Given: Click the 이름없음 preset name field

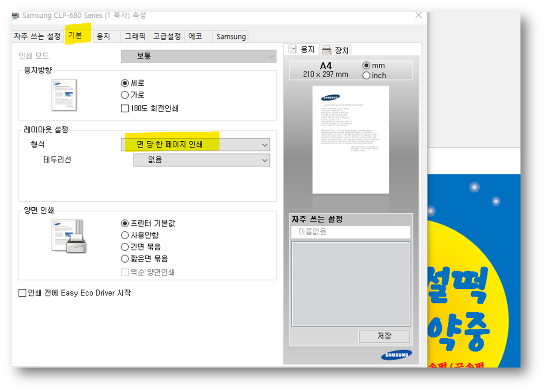Looking at the screenshot, I should tap(351, 232).
